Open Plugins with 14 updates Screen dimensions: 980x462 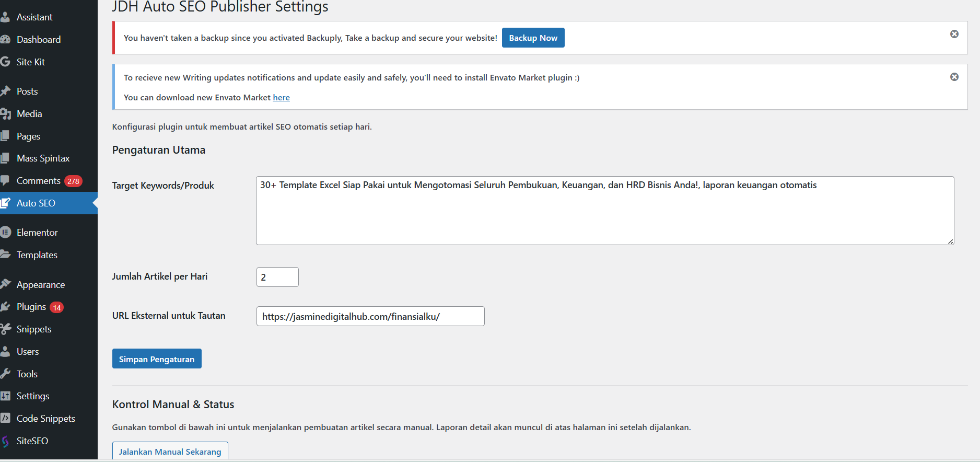(49, 307)
